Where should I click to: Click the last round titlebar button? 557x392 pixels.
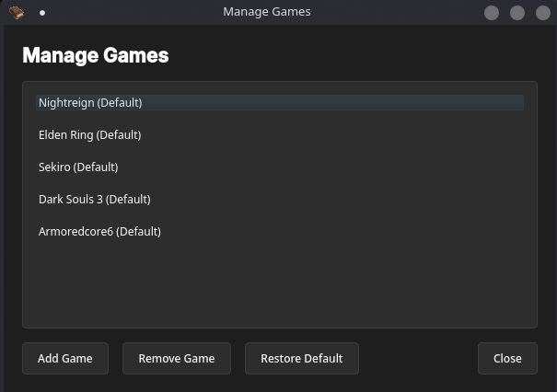click(x=542, y=13)
